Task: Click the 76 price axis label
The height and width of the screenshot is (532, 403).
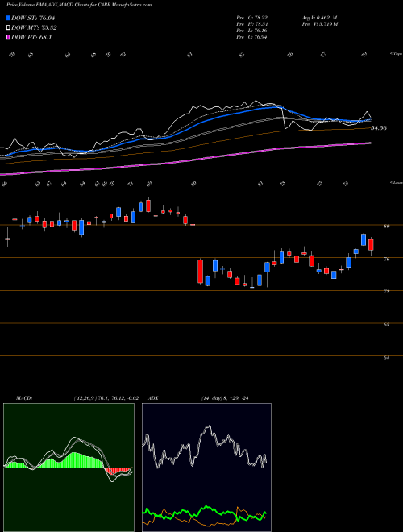Action: point(386,259)
